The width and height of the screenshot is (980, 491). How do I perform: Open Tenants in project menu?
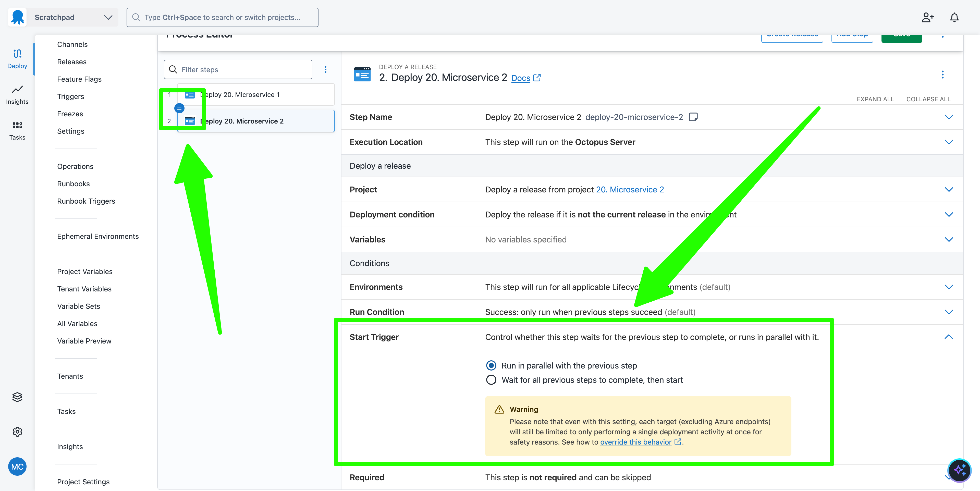click(70, 376)
